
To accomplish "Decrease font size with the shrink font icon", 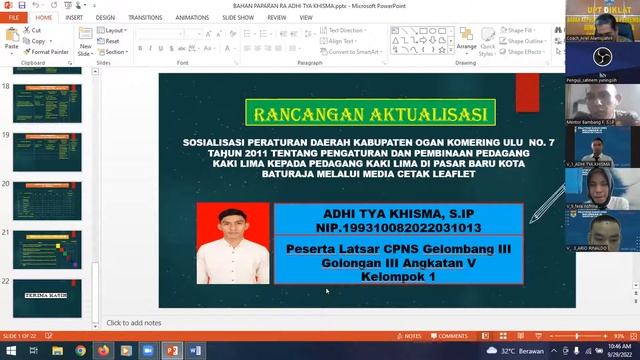I will pyautogui.click(x=219, y=34).
